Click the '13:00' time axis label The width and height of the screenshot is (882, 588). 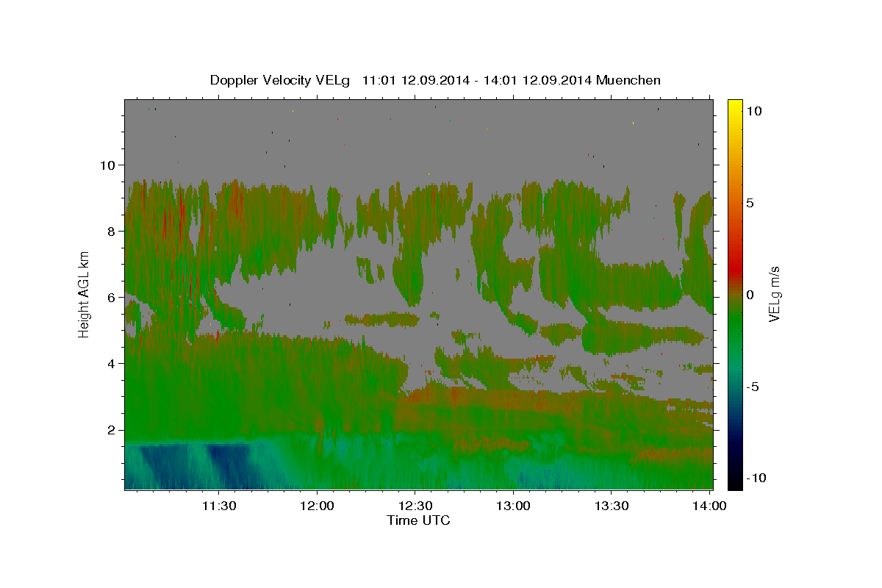click(x=513, y=506)
